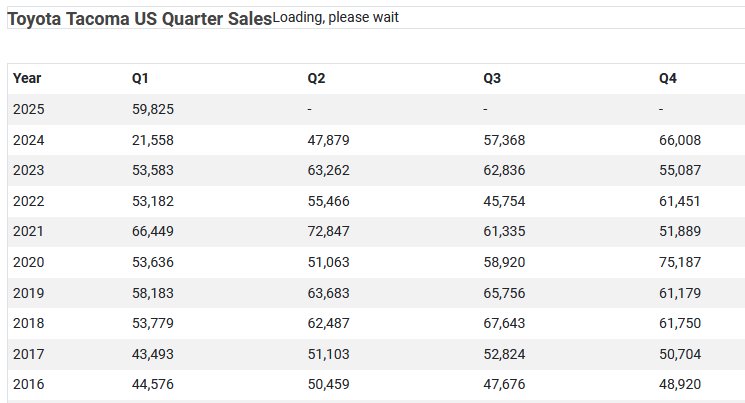Click the Loading, please wait text
The width and height of the screenshot is (745, 403).
point(335,17)
